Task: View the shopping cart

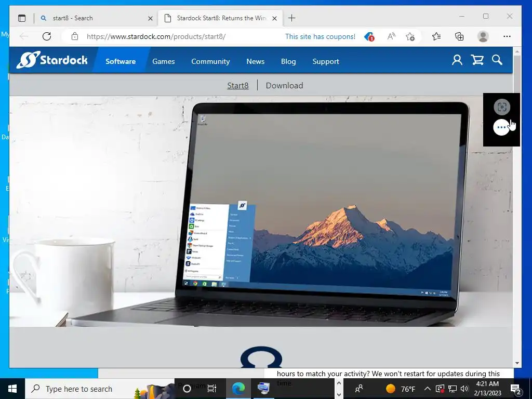Action: click(477, 60)
